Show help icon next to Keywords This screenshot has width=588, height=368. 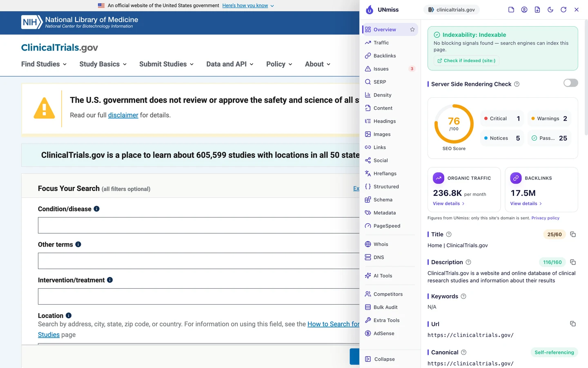[x=463, y=296]
